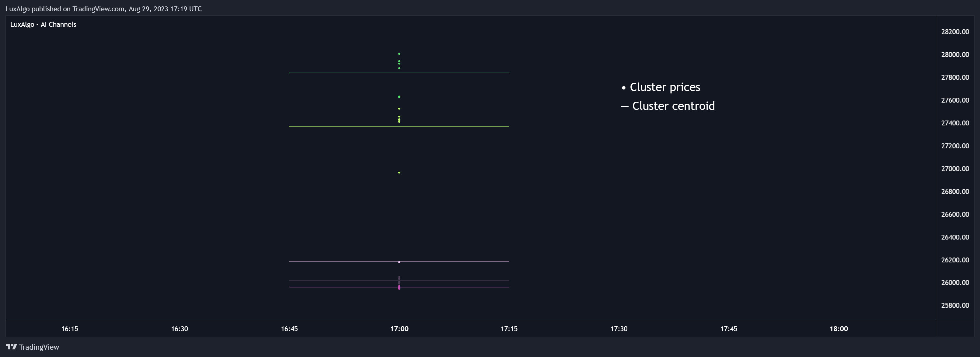Click the TradingView footer text
The height and width of the screenshot is (357, 980).
(39, 347)
